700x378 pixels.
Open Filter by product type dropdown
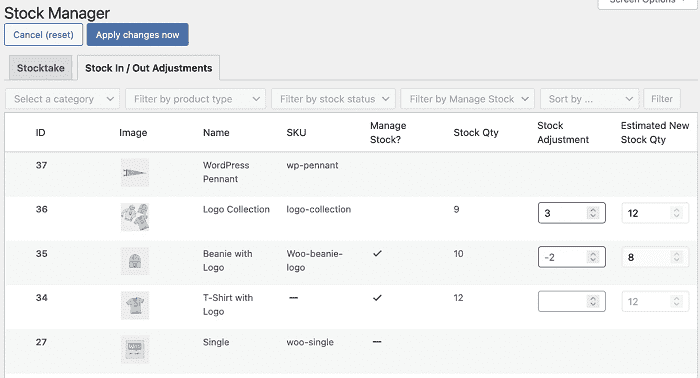coord(196,99)
